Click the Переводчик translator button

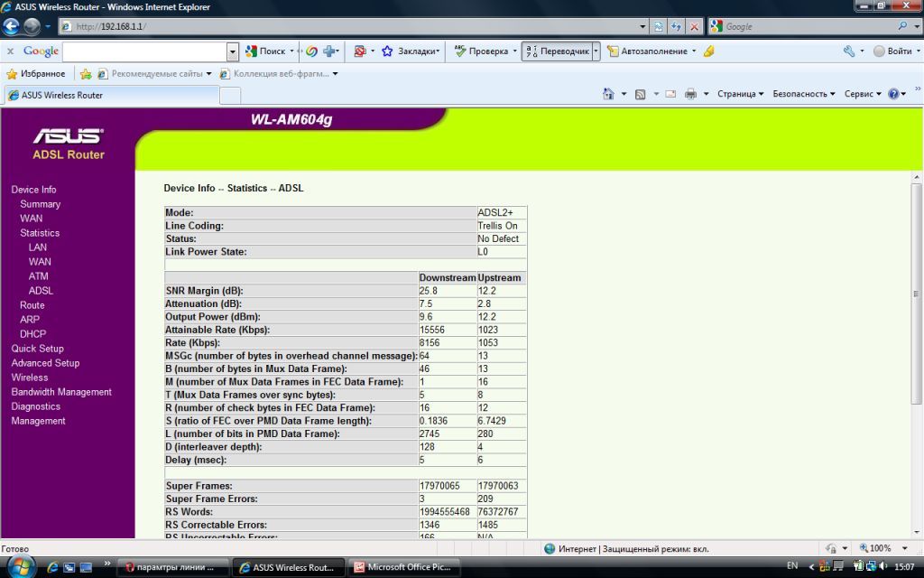point(557,51)
